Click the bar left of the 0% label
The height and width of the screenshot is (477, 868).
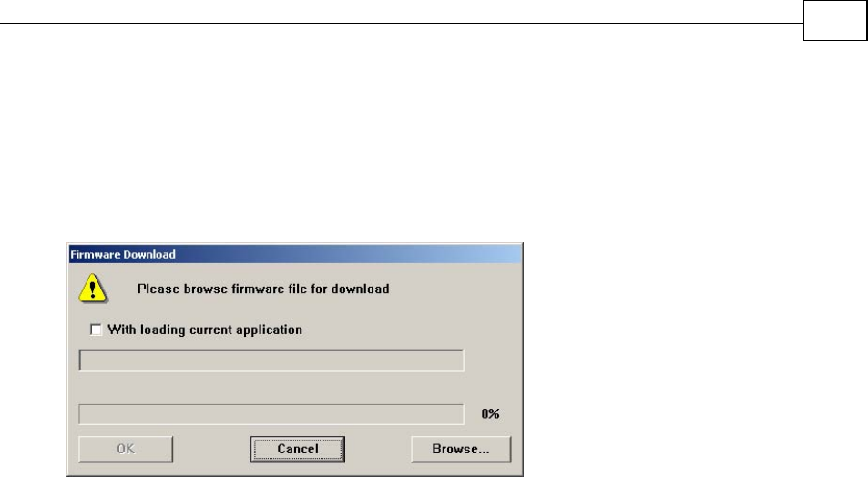tap(271, 414)
